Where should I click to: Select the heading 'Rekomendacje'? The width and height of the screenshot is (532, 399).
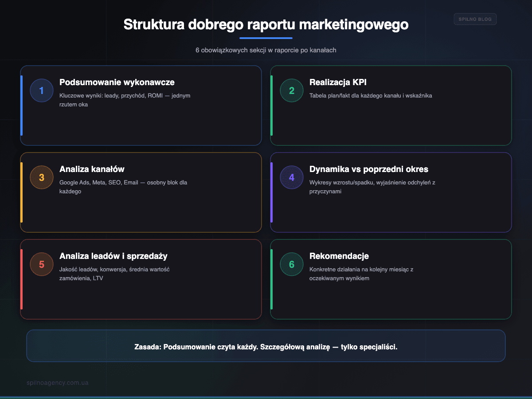click(x=339, y=256)
